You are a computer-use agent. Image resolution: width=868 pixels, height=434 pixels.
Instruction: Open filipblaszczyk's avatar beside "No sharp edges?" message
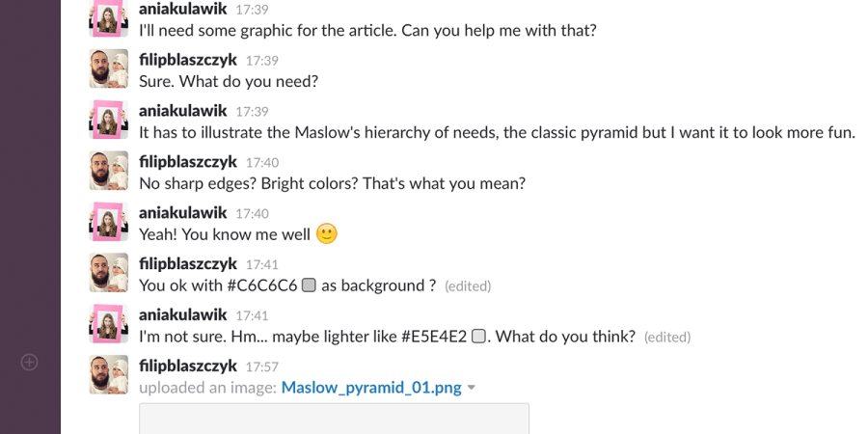click(x=108, y=172)
